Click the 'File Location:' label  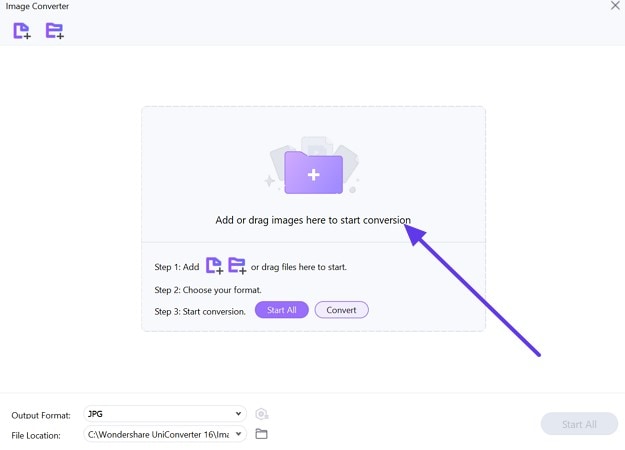click(x=36, y=435)
